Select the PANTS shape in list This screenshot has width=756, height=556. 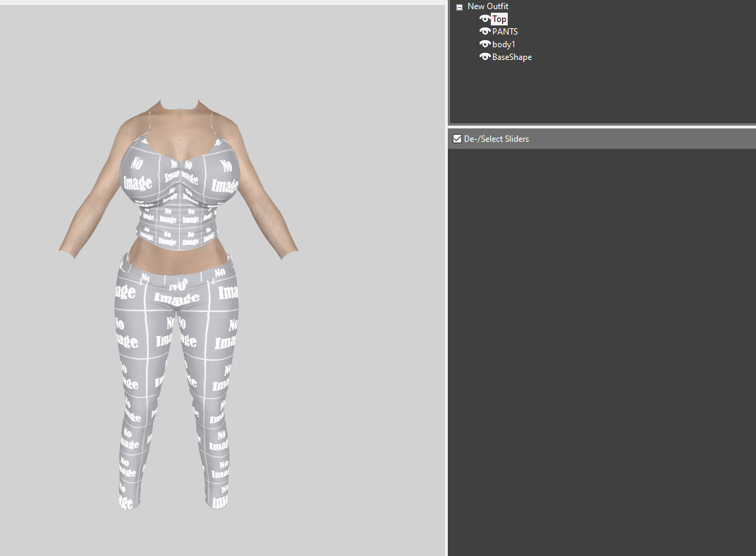coord(505,32)
